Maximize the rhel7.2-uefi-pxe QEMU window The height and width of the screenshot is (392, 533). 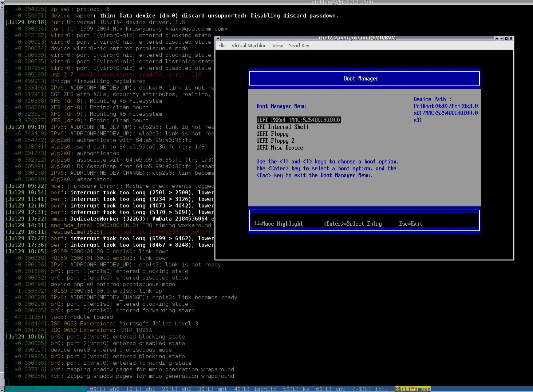pyautogui.click(x=506, y=38)
